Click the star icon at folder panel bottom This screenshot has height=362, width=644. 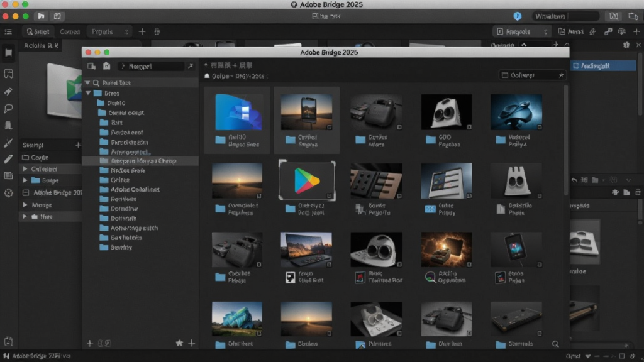(x=179, y=343)
